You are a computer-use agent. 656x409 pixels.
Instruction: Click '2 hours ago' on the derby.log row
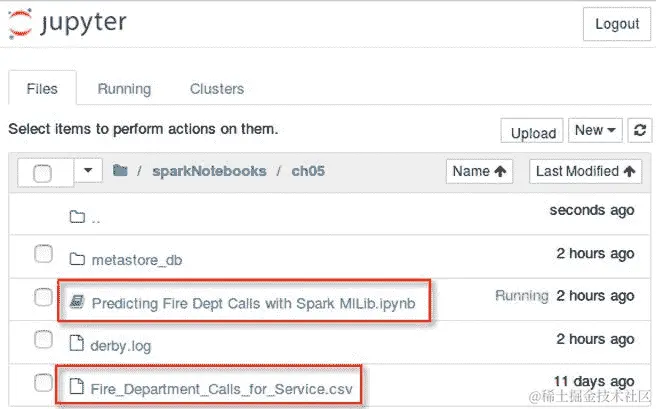tap(595, 339)
